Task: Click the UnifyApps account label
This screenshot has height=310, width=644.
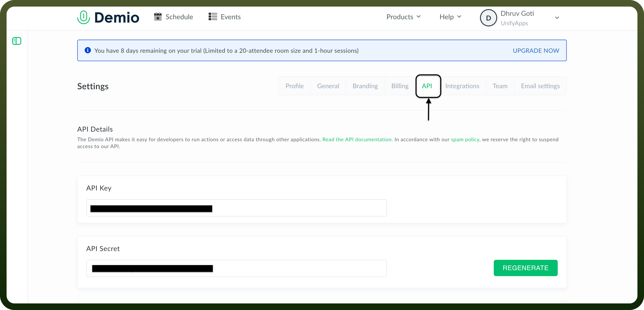Action: [x=514, y=23]
